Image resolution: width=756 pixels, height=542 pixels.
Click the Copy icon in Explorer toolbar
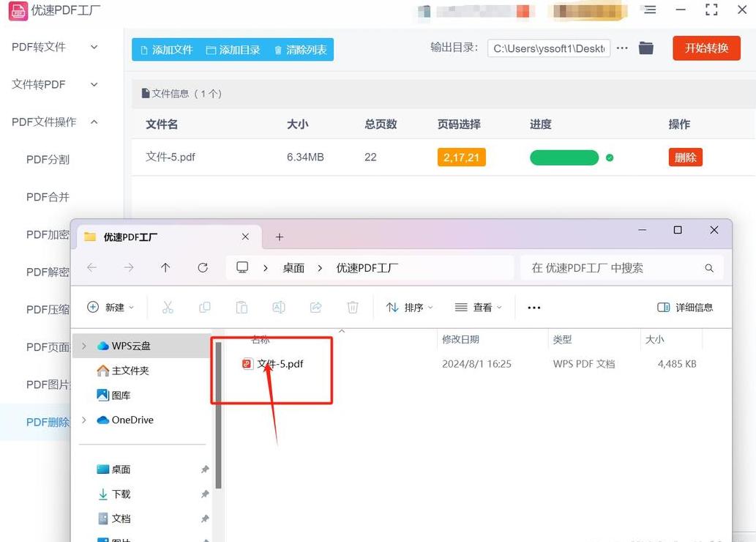point(205,308)
